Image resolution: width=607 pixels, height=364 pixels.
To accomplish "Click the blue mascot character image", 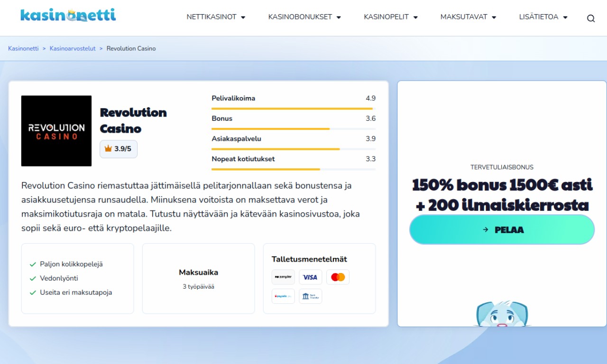I will click(502, 313).
